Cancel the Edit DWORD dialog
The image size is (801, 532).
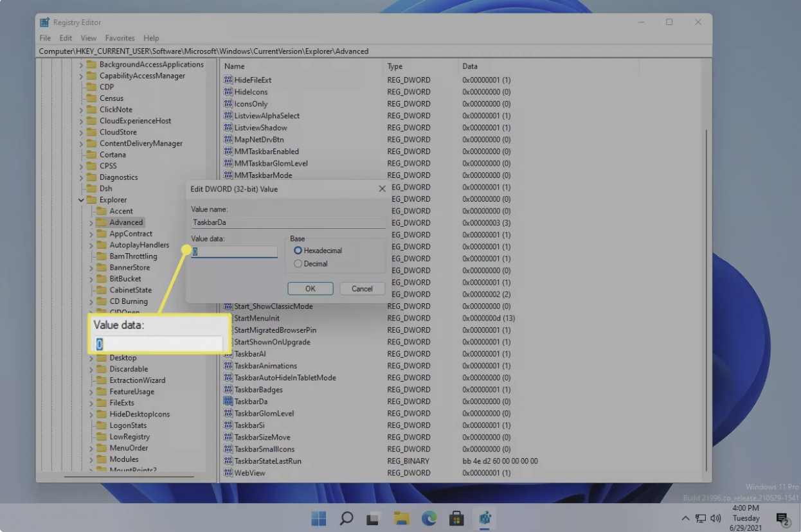pyautogui.click(x=362, y=288)
